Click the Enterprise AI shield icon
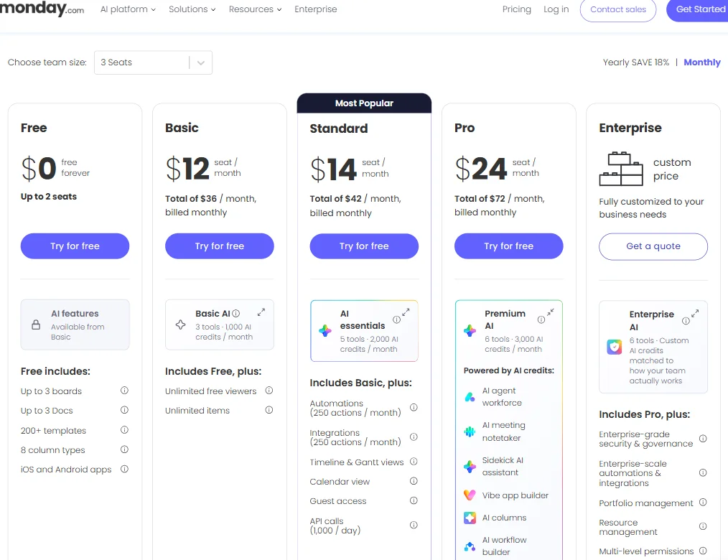 (615, 347)
